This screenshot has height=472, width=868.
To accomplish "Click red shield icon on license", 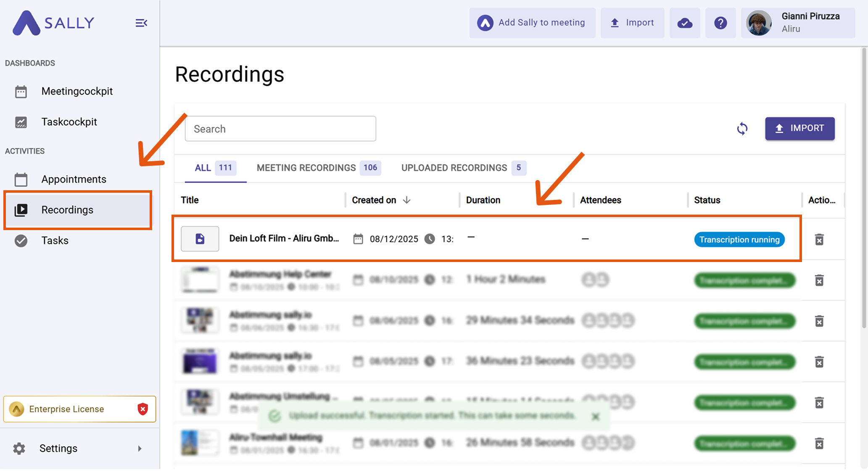I will (x=143, y=409).
